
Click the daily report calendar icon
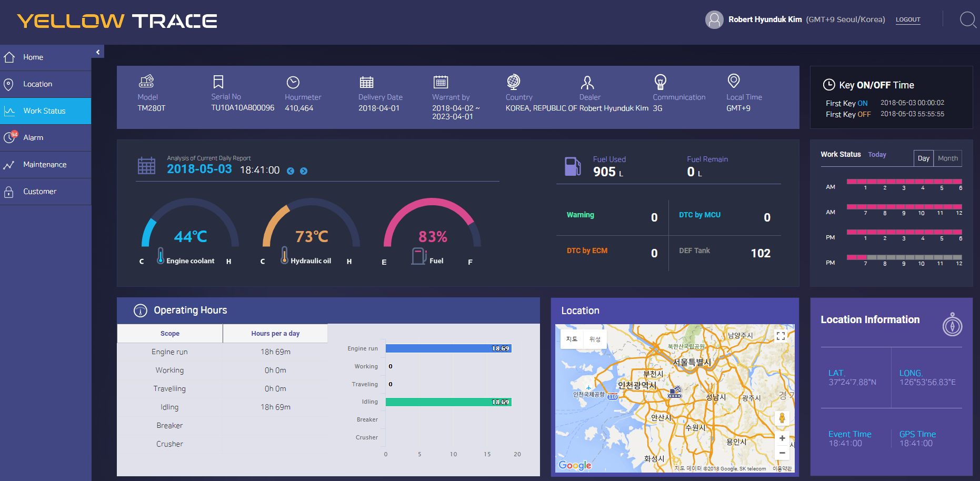pyautogui.click(x=146, y=166)
